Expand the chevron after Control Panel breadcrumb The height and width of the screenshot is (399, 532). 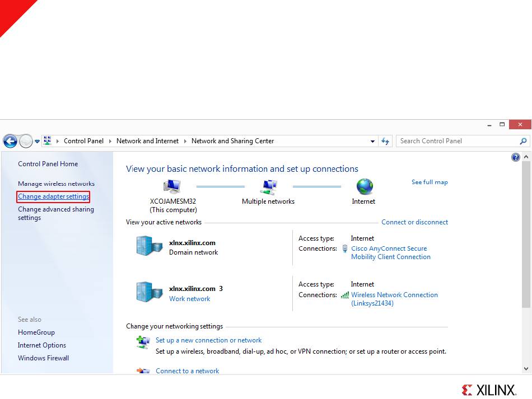110,141
